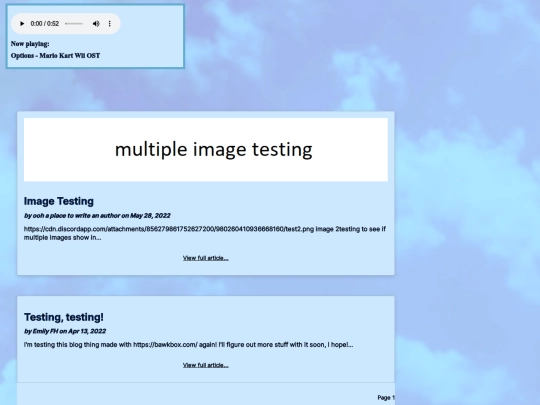Click the excerpt mentioning bawkbox.com

188,345
